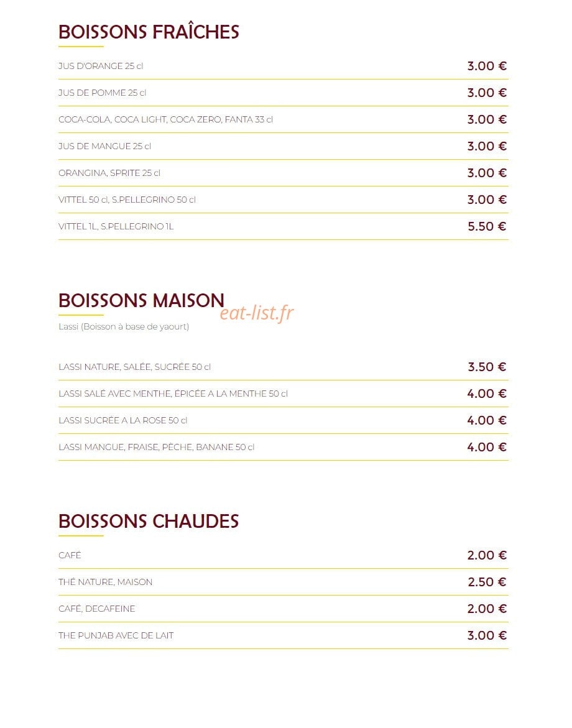Click the 3.50 € lassi price
Image resolution: width=572 pixels, height=728 pixels.
(487, 367)
